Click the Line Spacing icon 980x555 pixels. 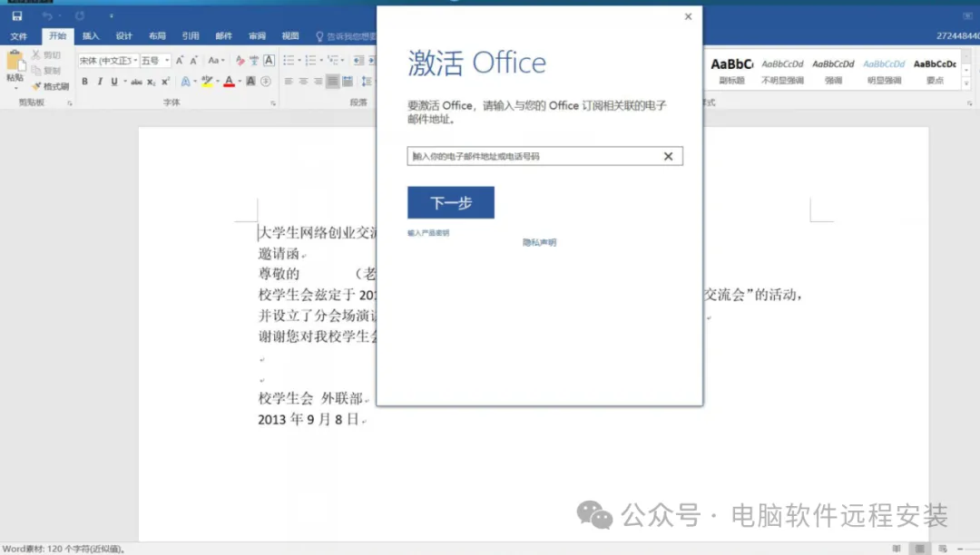367,81
